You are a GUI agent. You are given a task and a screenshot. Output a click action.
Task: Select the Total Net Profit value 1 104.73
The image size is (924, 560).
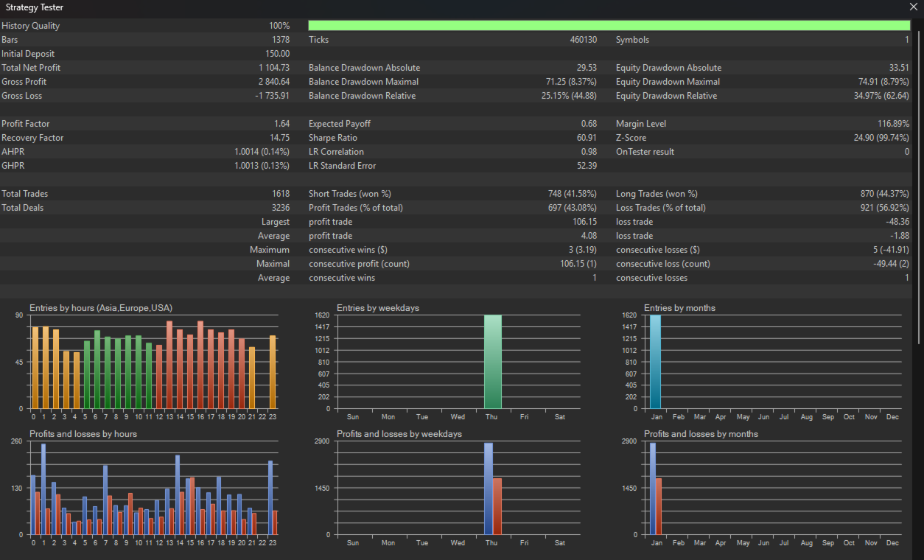[273, 68]
